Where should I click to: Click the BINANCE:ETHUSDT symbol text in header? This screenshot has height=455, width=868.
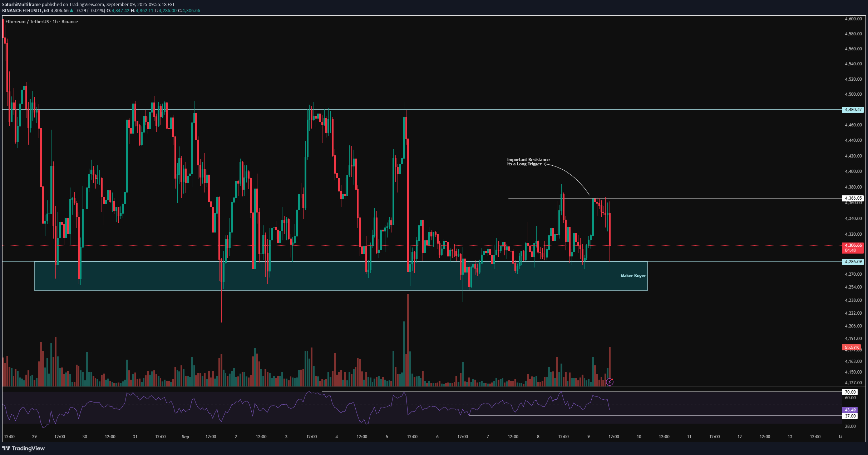[22, 11]
